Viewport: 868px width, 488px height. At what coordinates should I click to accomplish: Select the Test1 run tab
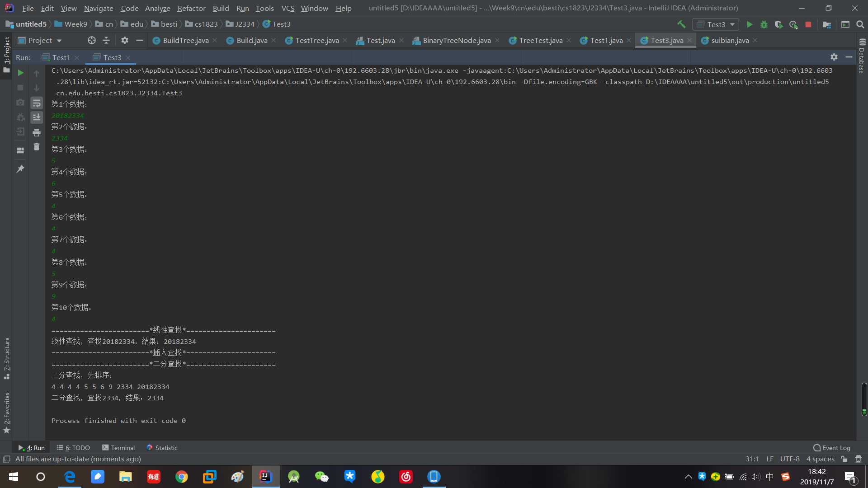click(61, 57)
